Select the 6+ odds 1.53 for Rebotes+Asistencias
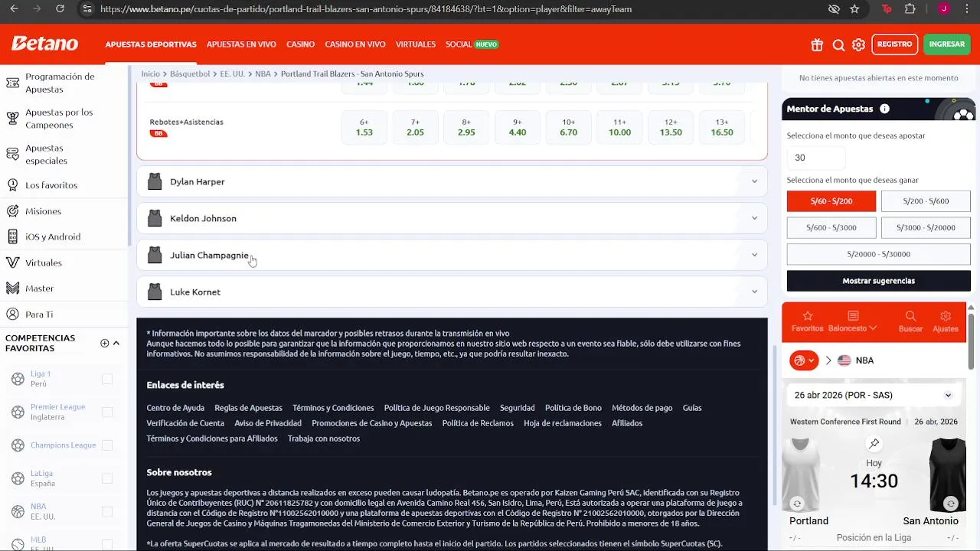Screen dimensions: 980x551 (364, 127)
